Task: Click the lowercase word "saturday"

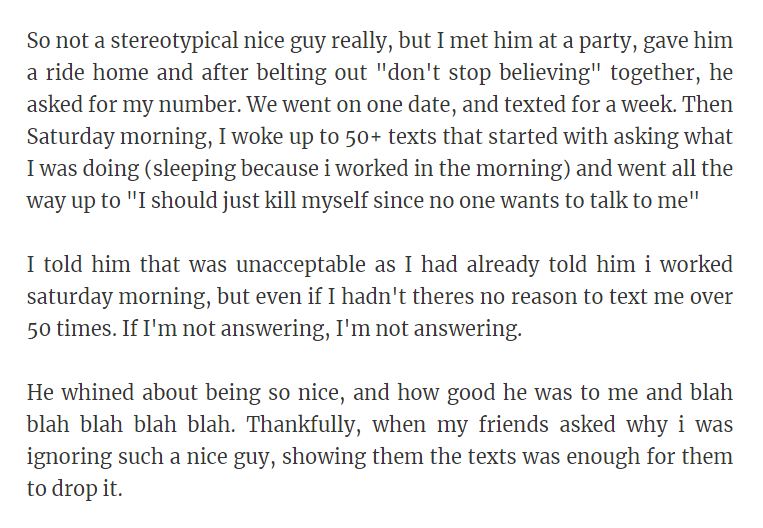Action: 70,297
